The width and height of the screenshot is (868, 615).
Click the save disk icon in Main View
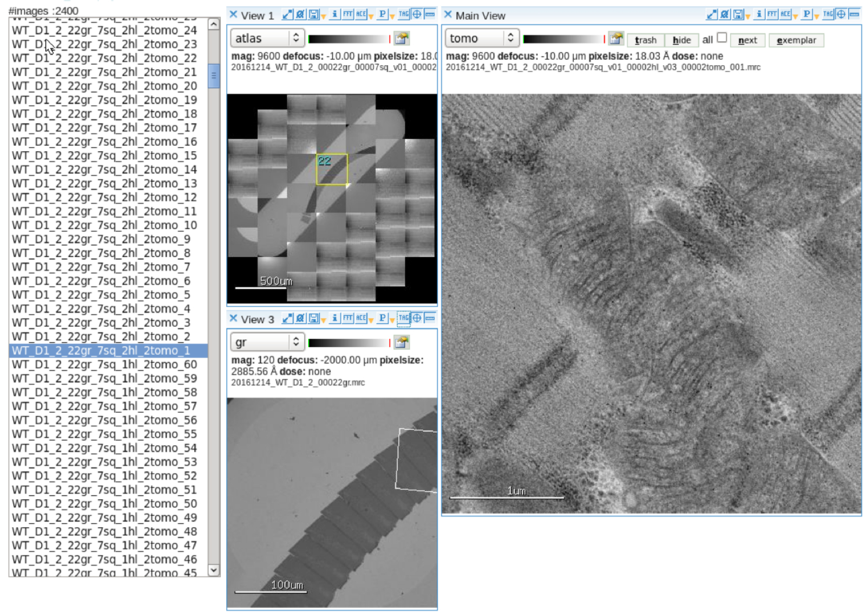pyautogui.click(x=738, y=15)
